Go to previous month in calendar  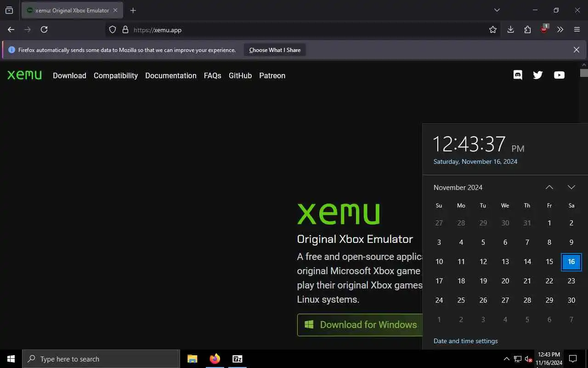(x=549, y=187)
